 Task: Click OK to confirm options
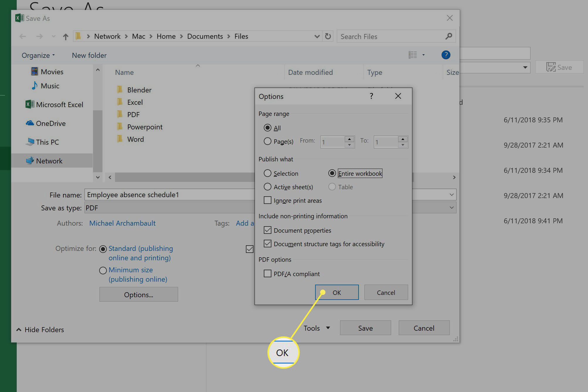337,292
